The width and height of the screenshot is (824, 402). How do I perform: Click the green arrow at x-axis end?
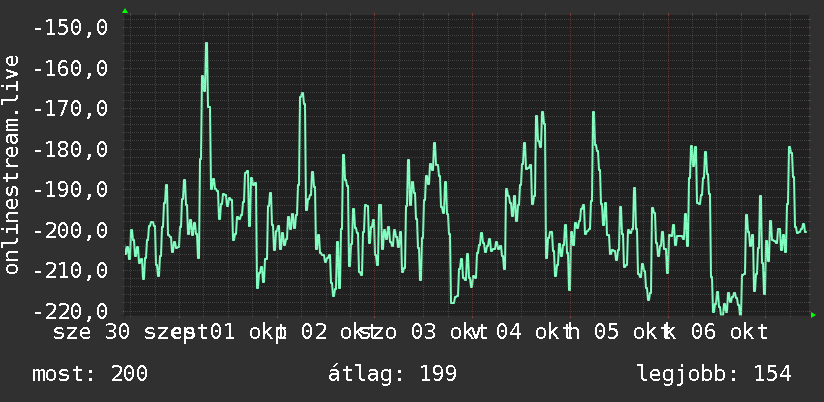pos(813,315)
